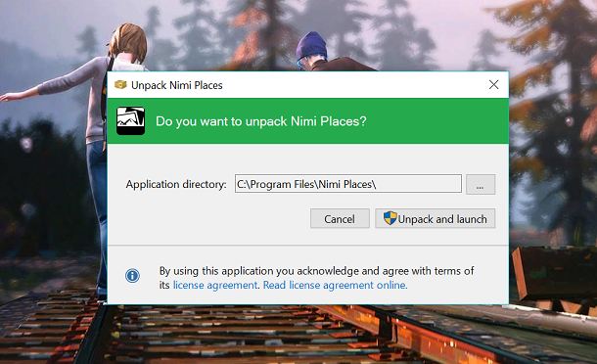Screen dimensions: 597x364
Task: Click the blue information icon
Action: click(x=132, y=275)
